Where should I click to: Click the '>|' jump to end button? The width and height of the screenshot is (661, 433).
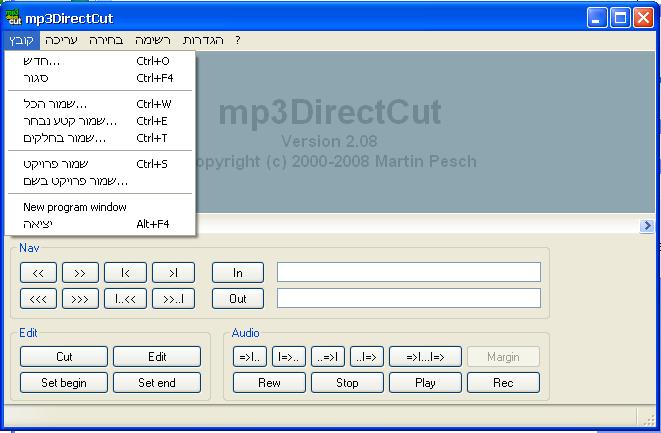(x=172, y=272)
